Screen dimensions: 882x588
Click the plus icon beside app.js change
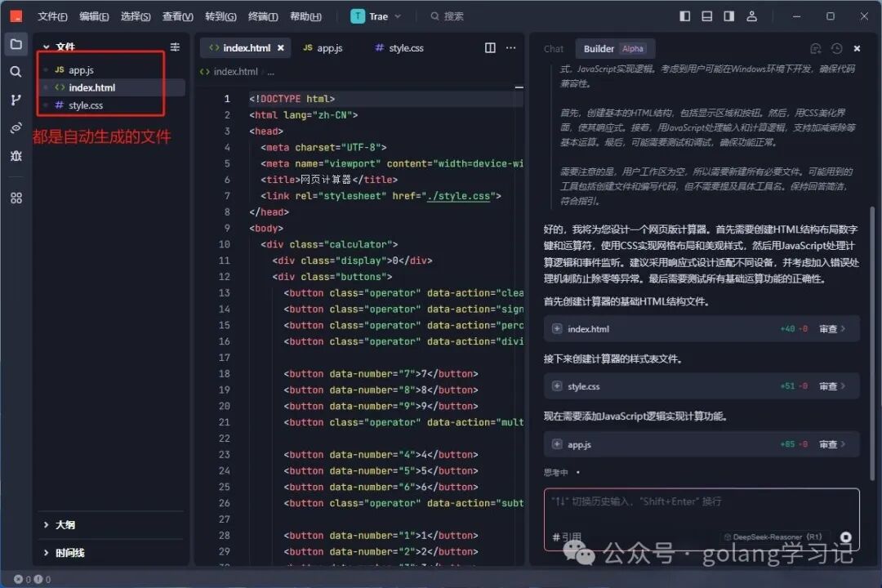tap(557, 444)
